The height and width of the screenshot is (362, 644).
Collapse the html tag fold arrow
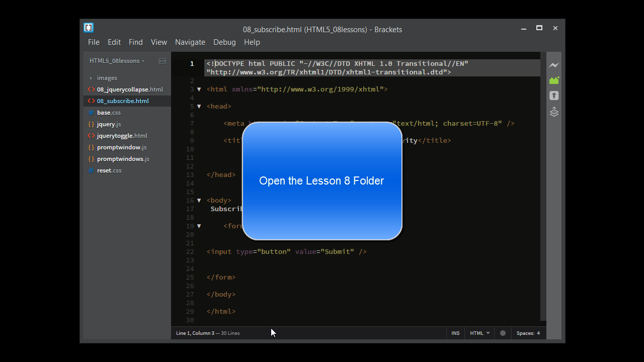point(199,89)
